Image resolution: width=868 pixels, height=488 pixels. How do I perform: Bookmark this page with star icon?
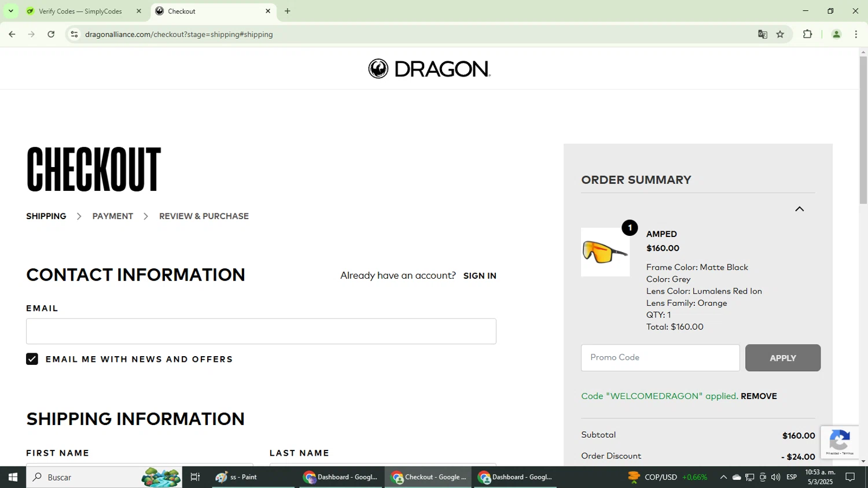pos(780,34)
